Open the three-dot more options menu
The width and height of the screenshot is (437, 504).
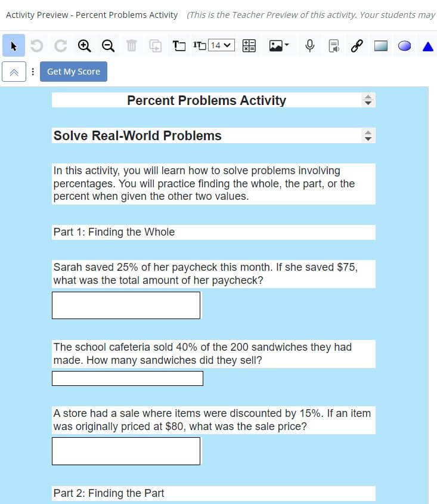pos(33,72)
